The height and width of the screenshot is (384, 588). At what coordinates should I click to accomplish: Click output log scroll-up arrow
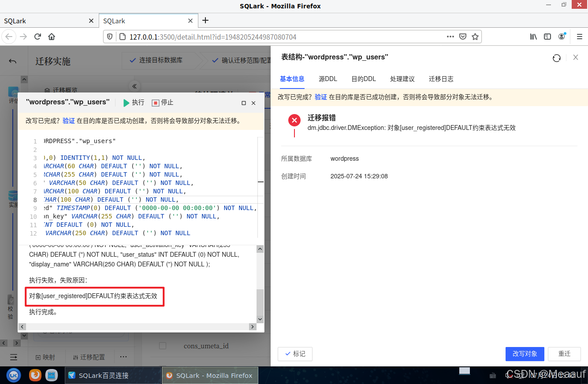pyautogui.click(x=260, y=249)
